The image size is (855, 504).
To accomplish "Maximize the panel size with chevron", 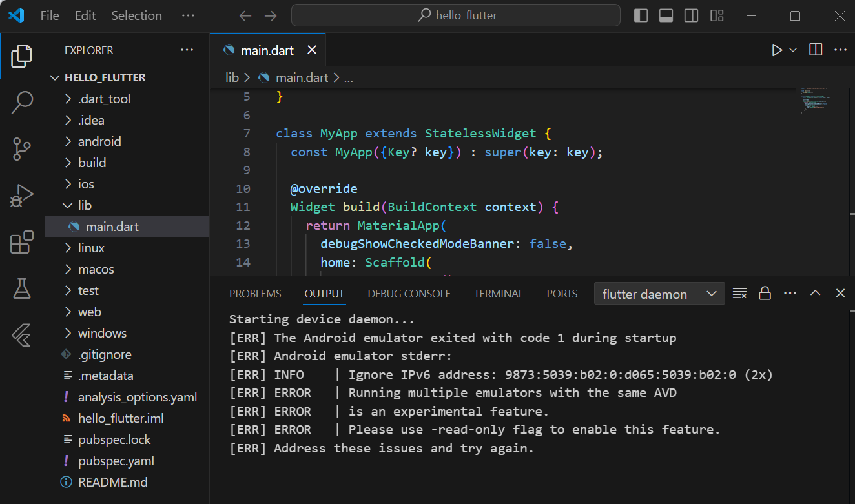I will 815,294.
